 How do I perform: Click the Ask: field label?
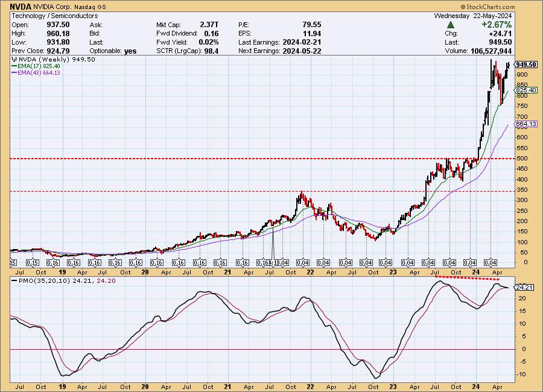96,25
